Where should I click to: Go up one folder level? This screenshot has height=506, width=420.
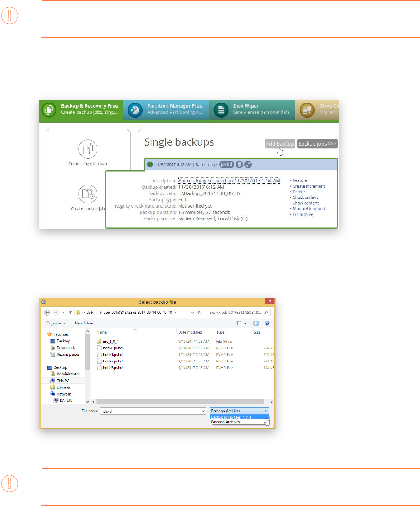tap(70, 312)
